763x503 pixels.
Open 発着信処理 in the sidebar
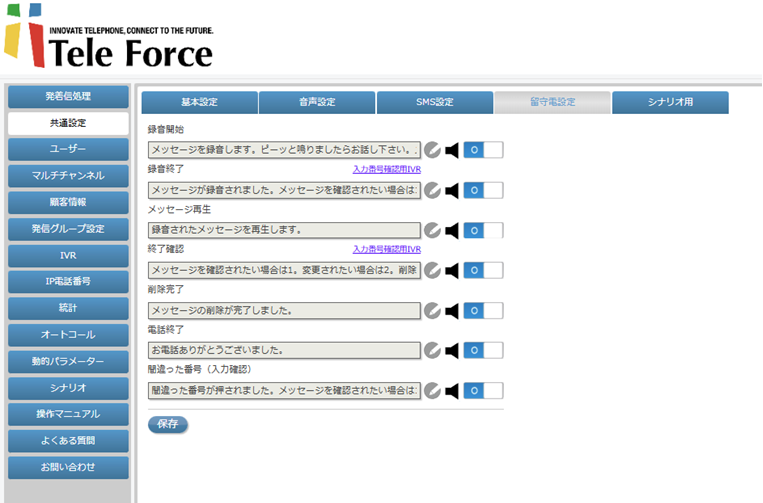click(68, 96)
